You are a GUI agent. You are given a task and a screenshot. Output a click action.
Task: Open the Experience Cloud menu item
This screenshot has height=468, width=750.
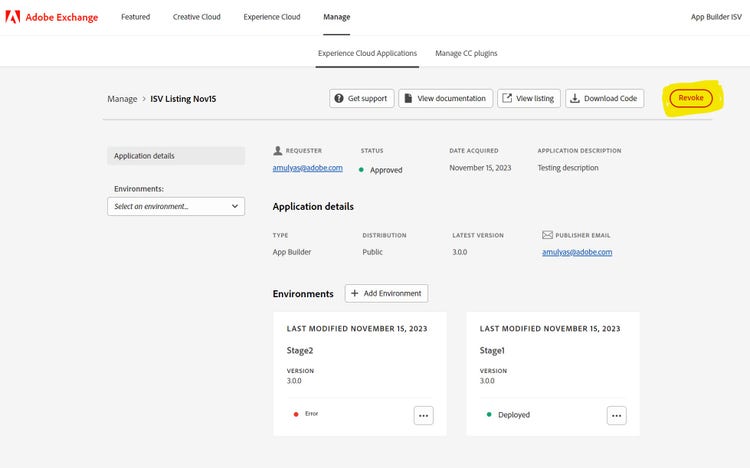[271, 17]
